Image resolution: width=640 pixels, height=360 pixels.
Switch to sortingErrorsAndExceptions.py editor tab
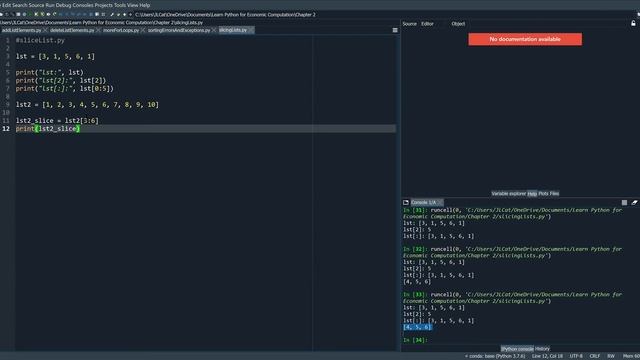pos(179,30)
